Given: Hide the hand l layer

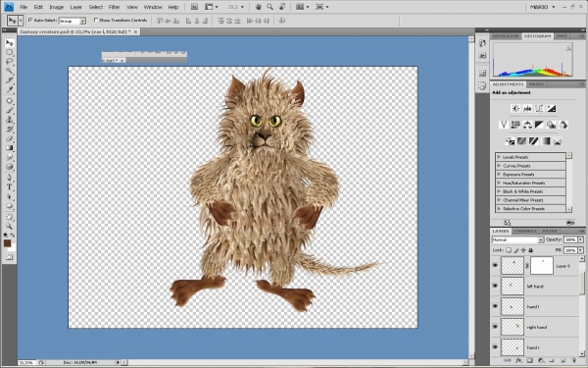Looking at the screenshot, I should pyautogui.click(x=495, y=306).
